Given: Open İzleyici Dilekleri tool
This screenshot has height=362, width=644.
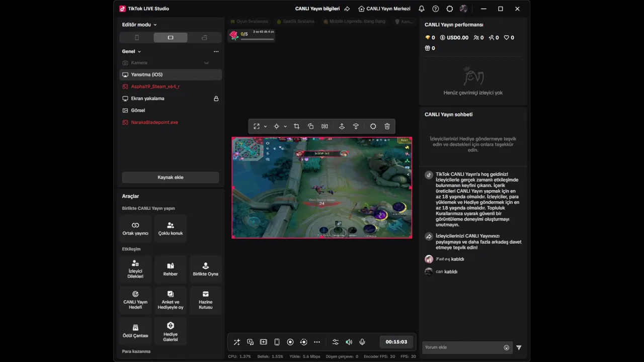Looking at the screenshot, I should coord(135,270).
